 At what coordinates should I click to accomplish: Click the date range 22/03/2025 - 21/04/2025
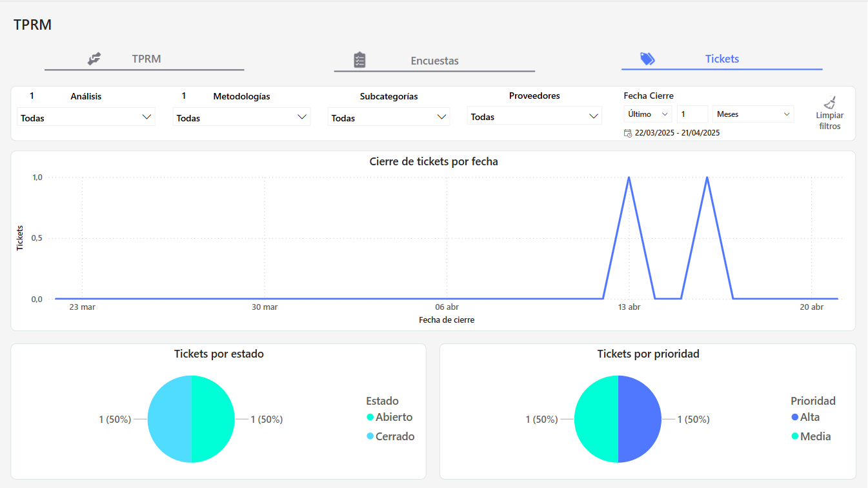click(678, 133)
